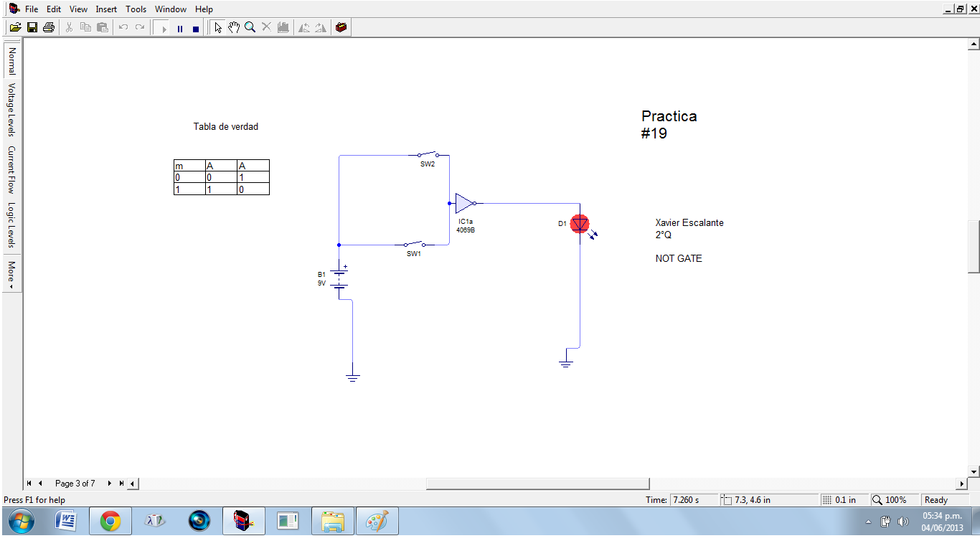Toggle switch SW1 in the circuit
Image resolution: width=980 pixels, height=551 pixels.
point(415,245)
